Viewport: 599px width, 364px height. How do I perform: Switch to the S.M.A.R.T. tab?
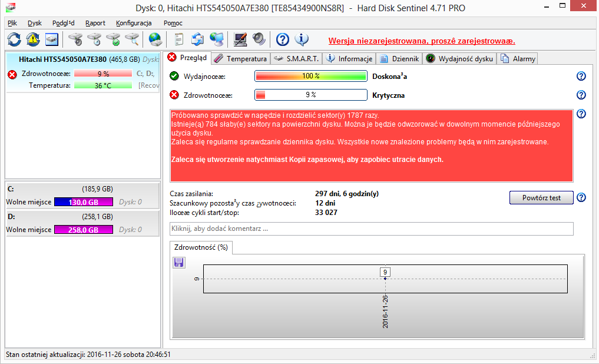point(296,59)
